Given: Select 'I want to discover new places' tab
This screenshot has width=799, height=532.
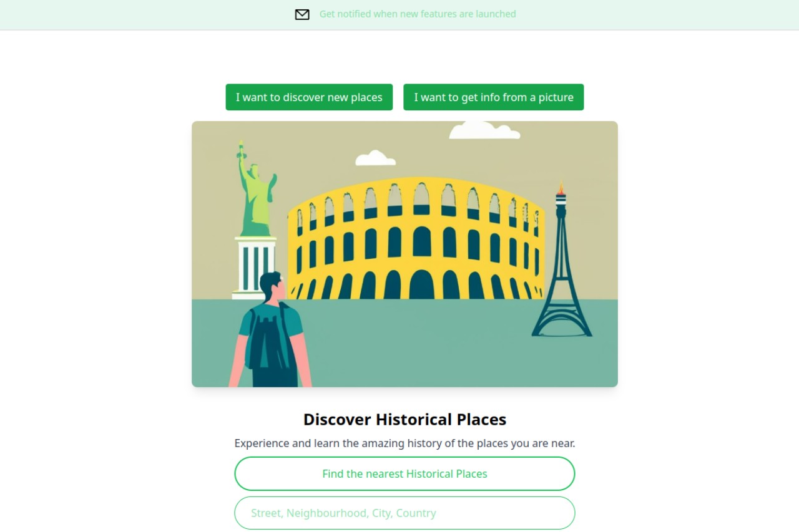Looking at the screenshot, I should (x=309, y=97).
